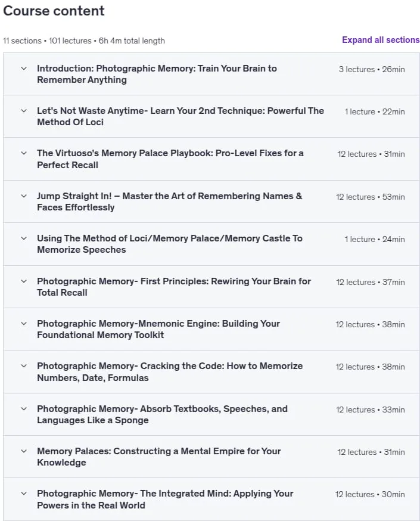Toggle chevron for Memorize Speeches section
420x521 pixels.
click(x=24, y=238)
